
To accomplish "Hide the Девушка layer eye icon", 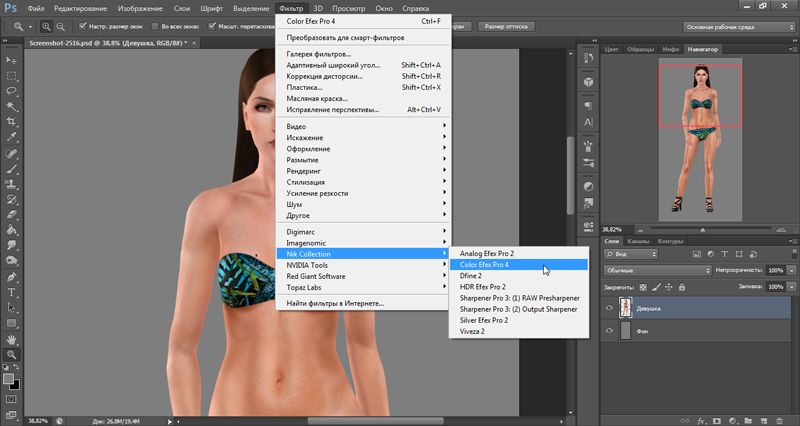I will pos(609,308).
